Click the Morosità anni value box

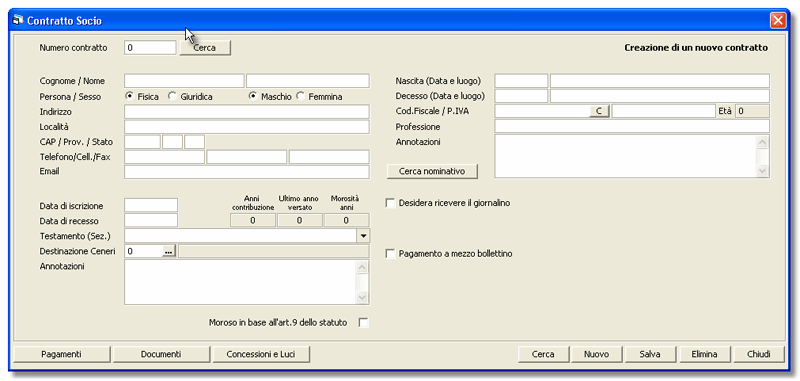[x=346, y=220]
